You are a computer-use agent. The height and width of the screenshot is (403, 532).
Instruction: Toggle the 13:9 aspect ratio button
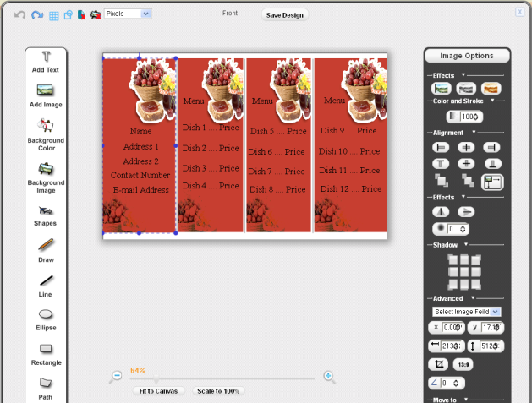(x=463, y=365)
